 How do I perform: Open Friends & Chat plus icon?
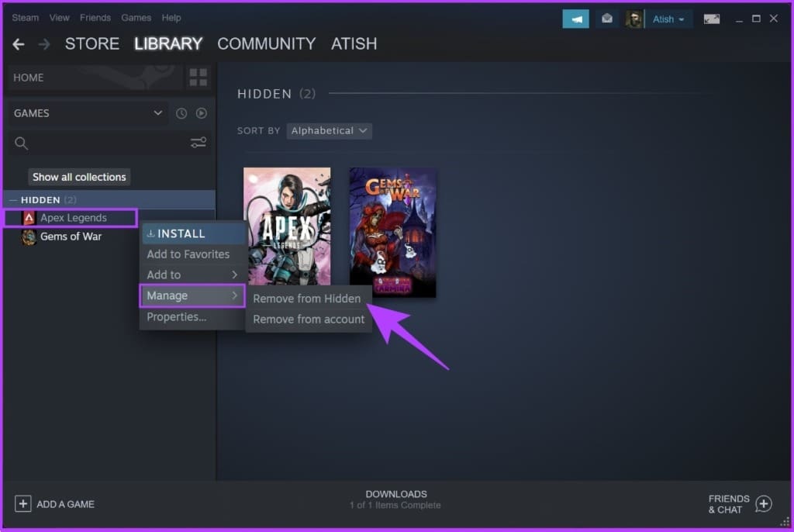[764, 503]
